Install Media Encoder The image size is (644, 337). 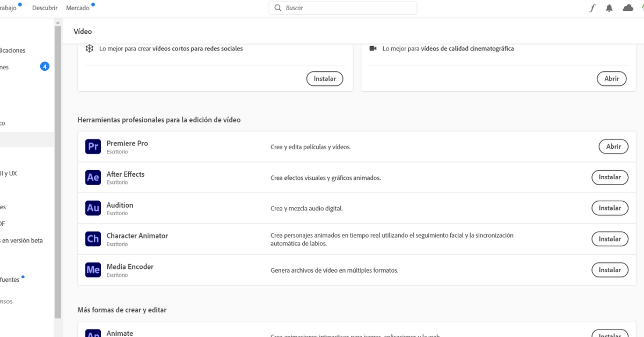610,270
